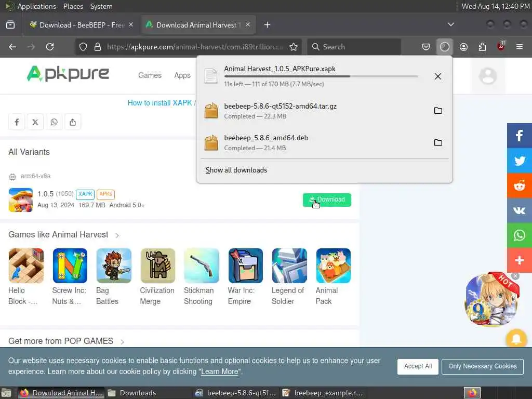Open the Applications system menu

tap(37, 6)
